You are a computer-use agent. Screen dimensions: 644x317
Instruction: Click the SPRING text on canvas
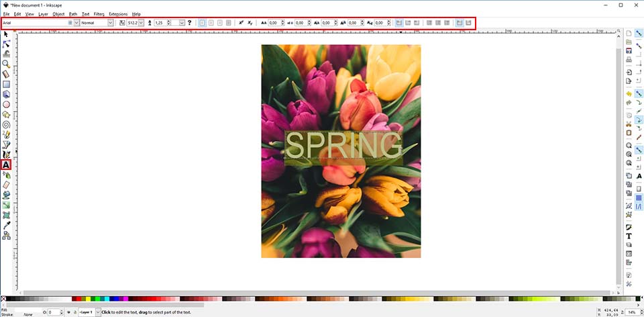(x=343, y=145)
